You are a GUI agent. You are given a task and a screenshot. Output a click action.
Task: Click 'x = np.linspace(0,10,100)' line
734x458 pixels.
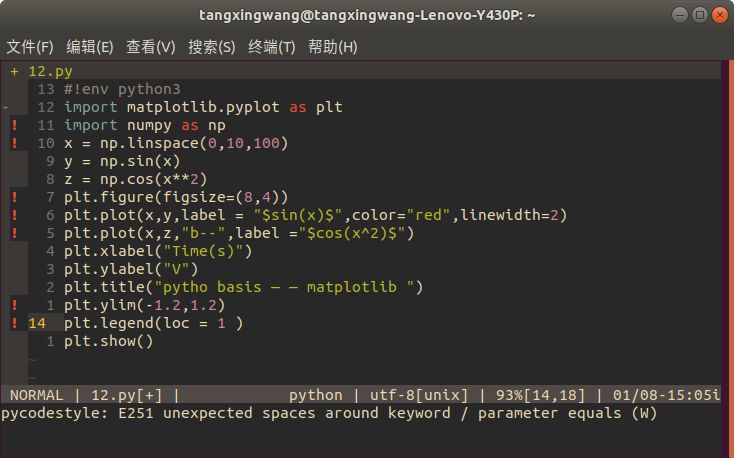pyautogui.click(x=176, y=143)
